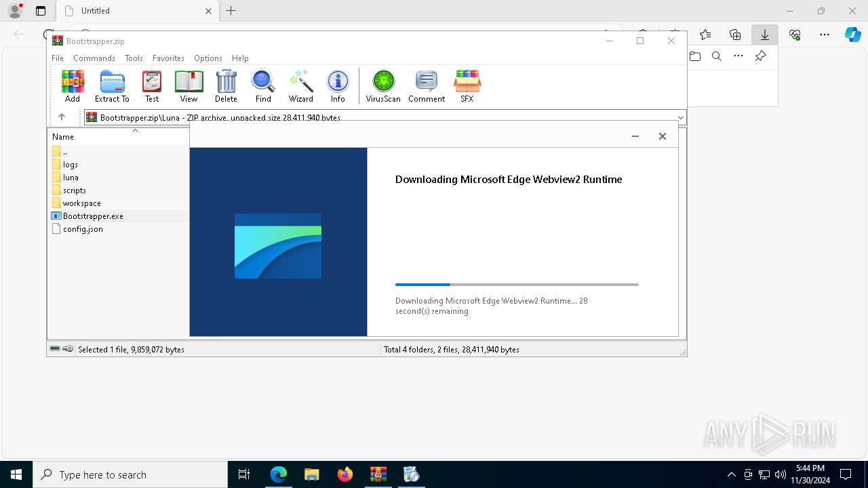
Task: Open a new Edge tab
Action: tap(231, 11)
